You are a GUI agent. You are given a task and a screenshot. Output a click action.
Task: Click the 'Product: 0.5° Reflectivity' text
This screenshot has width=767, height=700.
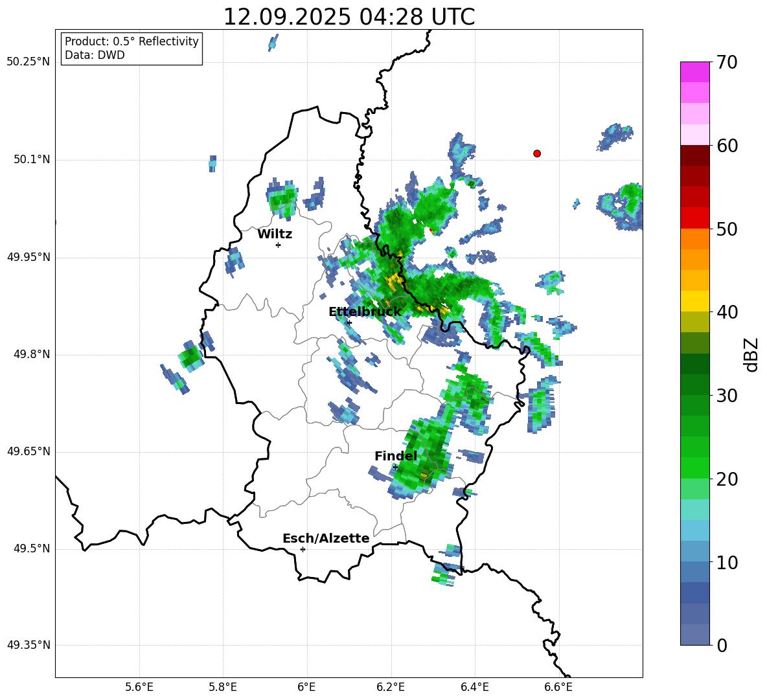pos(132,41)
